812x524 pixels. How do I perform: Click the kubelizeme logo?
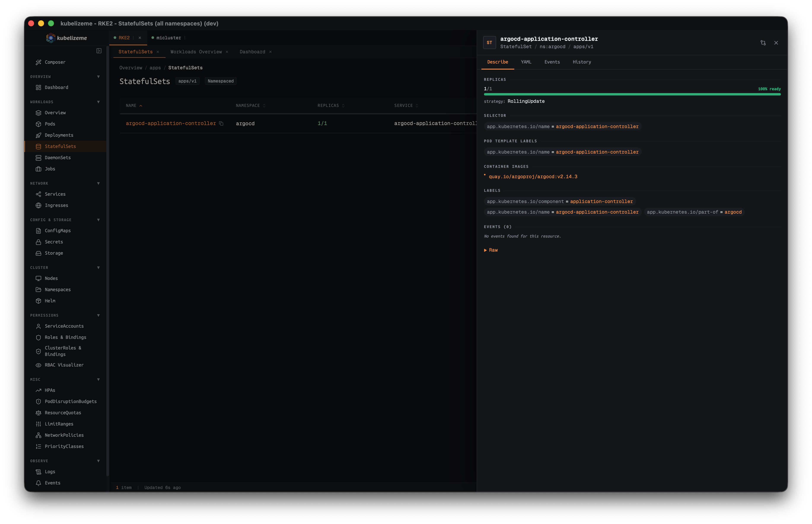point(66,38)
